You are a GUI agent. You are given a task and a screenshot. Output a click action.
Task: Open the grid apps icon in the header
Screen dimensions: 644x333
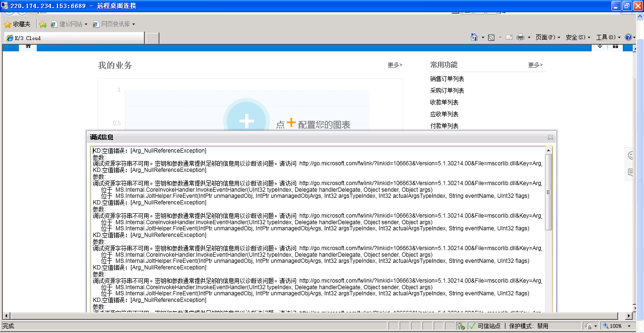615,47
